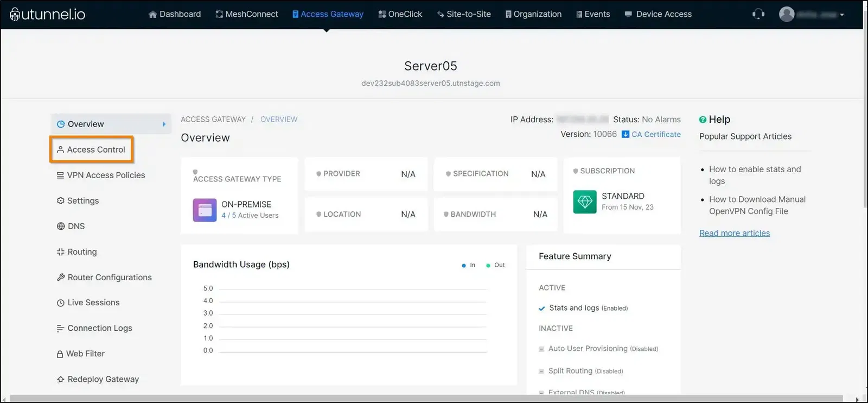Click the ACCESS GATEWAY breadcrumb
Viewport: 868px width, 403px height.
[x=213, y=119]
